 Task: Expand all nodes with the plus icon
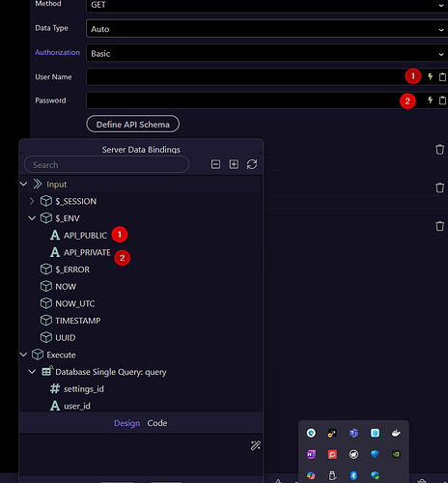(x=234, y=164)
